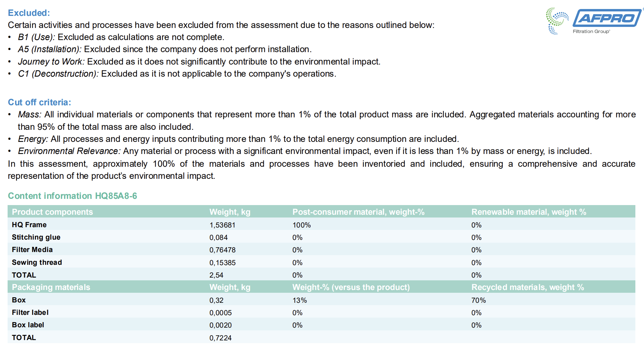This screenshot has height=348, width=644.
Task: Click the Recycled materials weight % header
Action: coord(528,287)
